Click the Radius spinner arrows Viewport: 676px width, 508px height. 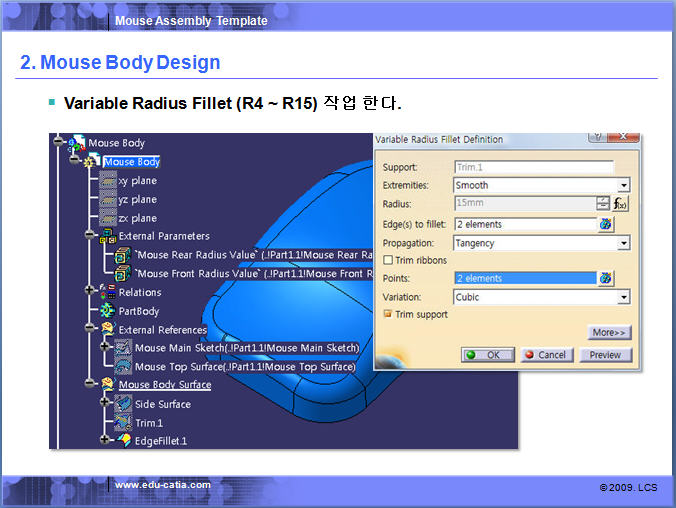coord(603,204)
